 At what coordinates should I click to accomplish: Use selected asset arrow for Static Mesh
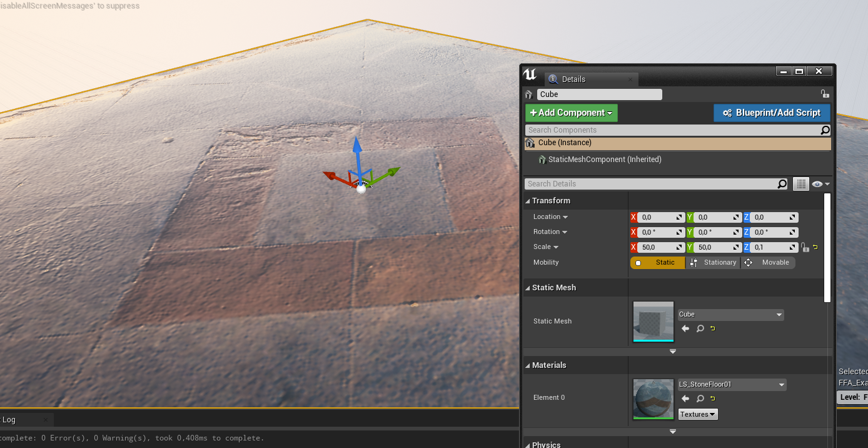click(685, 328)
